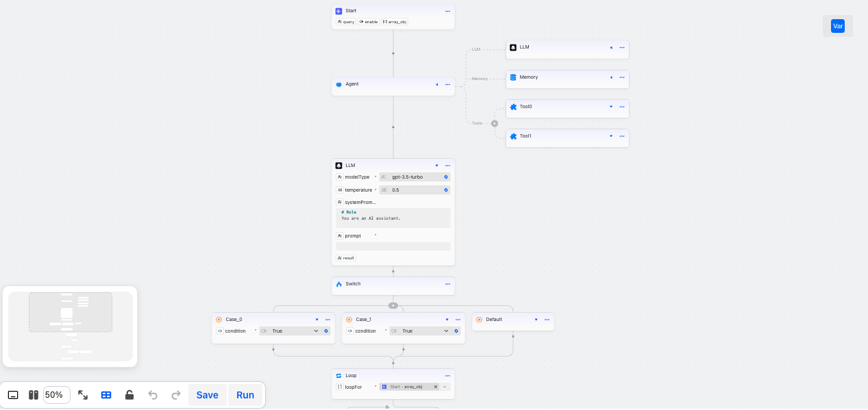
Task: Click the Run button
Action: point(245,395)
